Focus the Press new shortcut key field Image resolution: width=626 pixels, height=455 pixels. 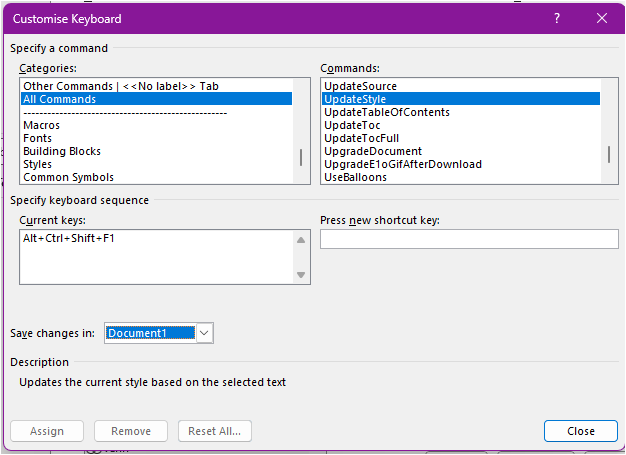pyautogui.click(x=469, y=239)
